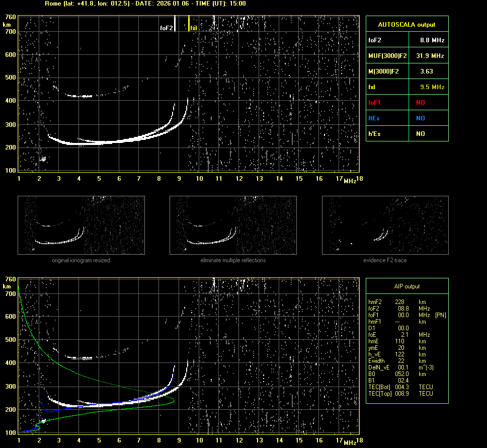Screen dimensions: 487x448
Task: Click the yellow fxI 9.5 MHz row
Action: [407, 87]
